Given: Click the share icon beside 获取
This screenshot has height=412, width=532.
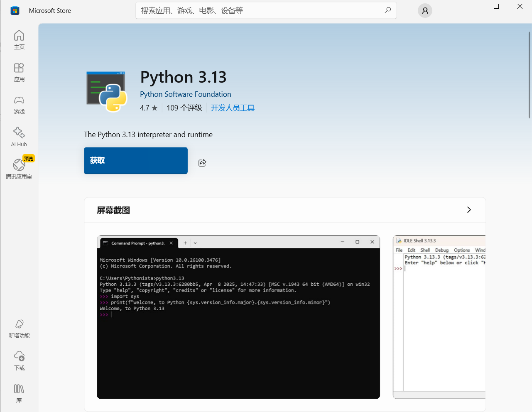Looking at the screenshot, I should click(x=202, y=163).
